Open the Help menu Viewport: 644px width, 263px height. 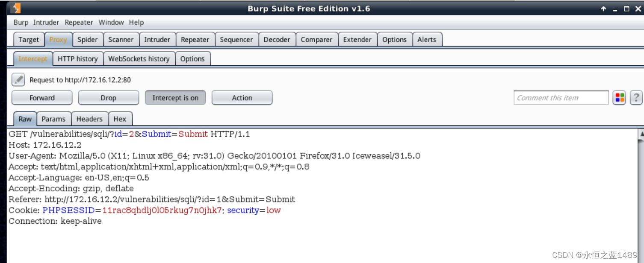[136, 23]
